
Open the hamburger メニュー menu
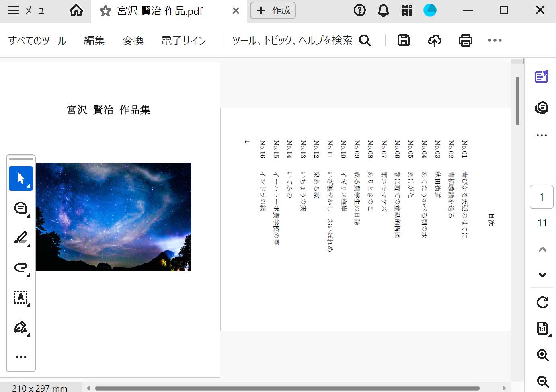click(x=29, y=10)
